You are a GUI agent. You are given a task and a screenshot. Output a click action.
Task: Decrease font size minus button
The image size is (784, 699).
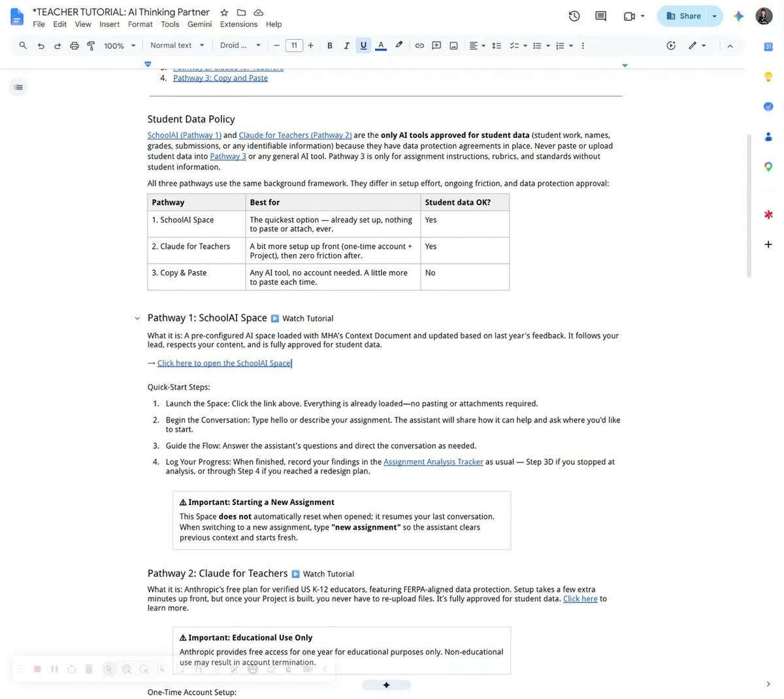[277, 46]
